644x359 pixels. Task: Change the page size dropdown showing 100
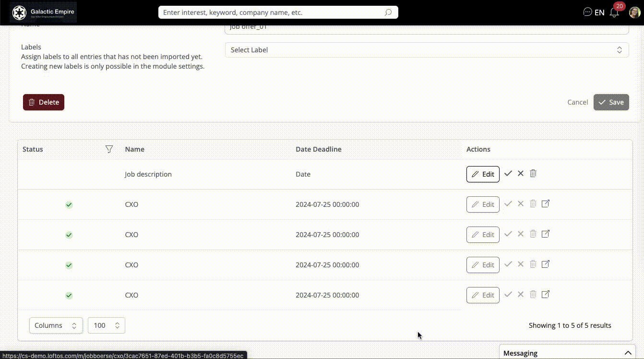[x=107, y=325]
